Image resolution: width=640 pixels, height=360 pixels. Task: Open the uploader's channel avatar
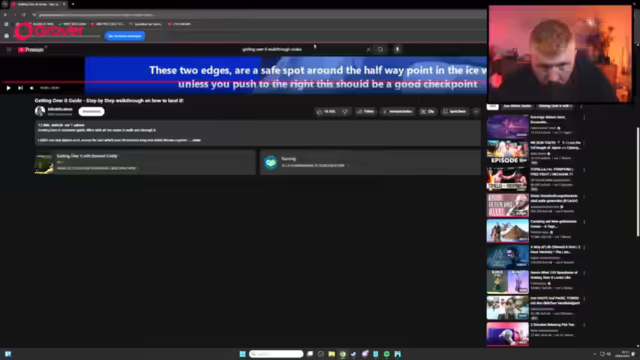click(x=40, y=111)
